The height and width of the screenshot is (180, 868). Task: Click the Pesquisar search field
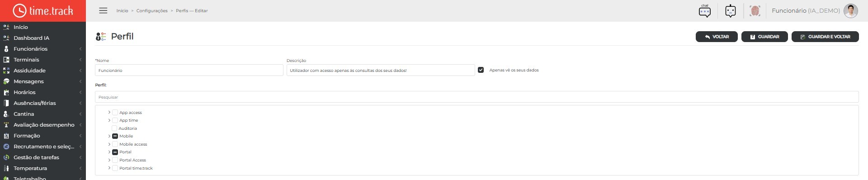(x=476, y=97)
